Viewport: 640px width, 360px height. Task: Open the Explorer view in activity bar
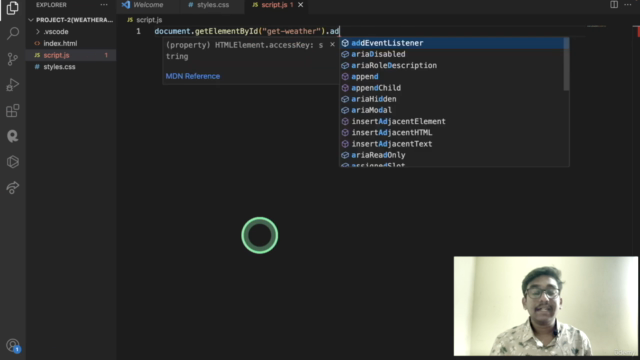(x=13, y=8)
